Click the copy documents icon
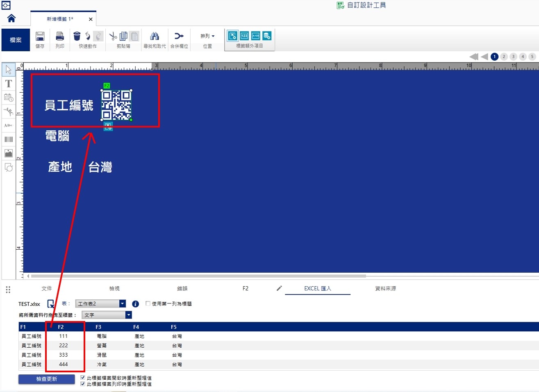539x392 pixels. click(x=123, y=36)
